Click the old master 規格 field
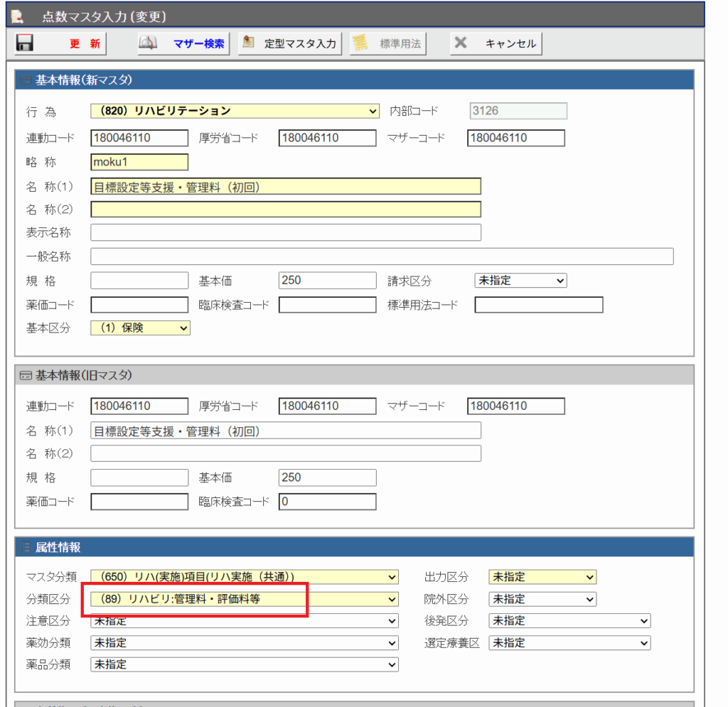728x707 pixels. click(139, 477)
